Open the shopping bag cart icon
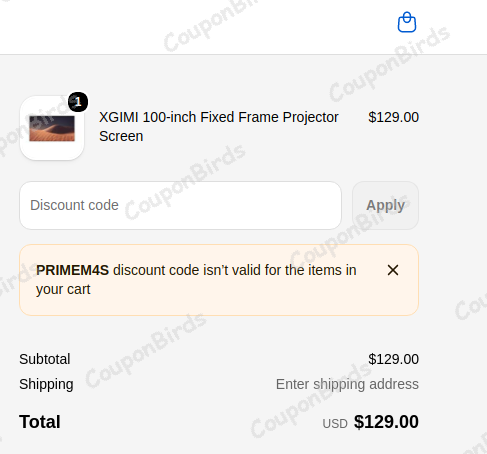 click(407, 22)
